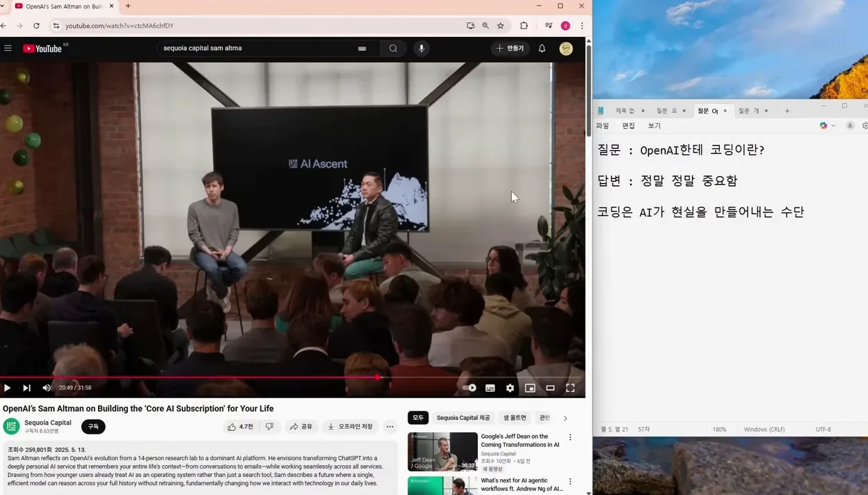Open options menu for Jeff Dean video
Screen dimensions: 868x495
tap(570, 437)
